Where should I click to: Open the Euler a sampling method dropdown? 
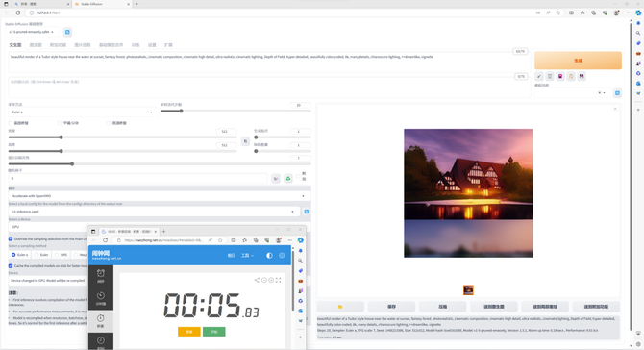point(83,112)
